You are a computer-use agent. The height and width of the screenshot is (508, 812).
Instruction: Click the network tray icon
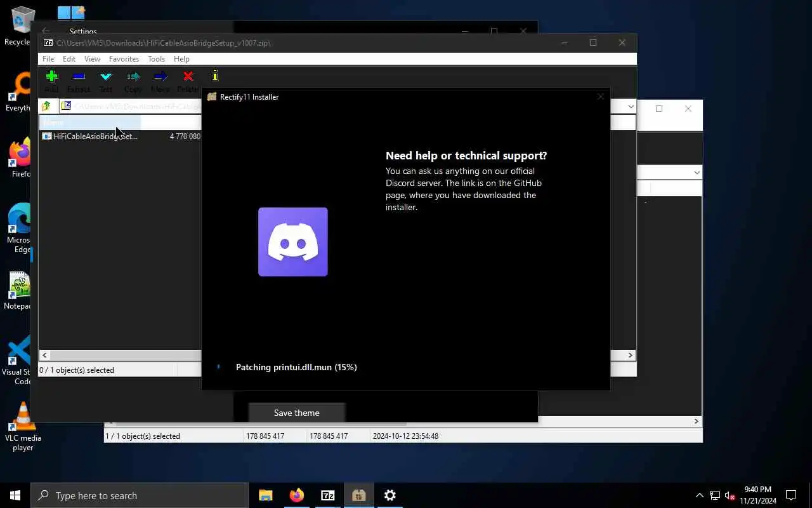715,495
